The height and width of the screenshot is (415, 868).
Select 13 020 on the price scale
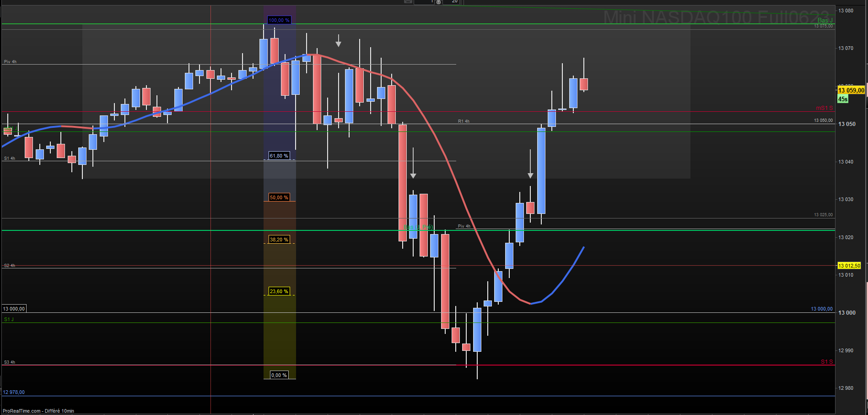846,237
